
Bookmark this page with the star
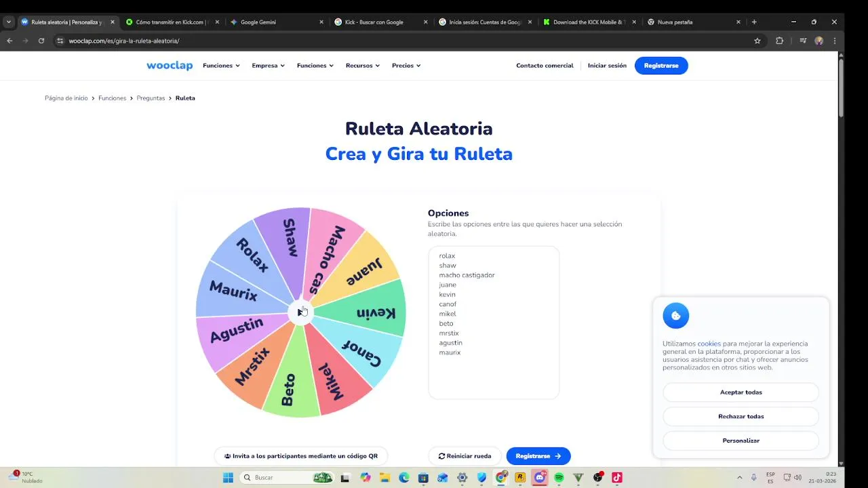click(757, 41)
